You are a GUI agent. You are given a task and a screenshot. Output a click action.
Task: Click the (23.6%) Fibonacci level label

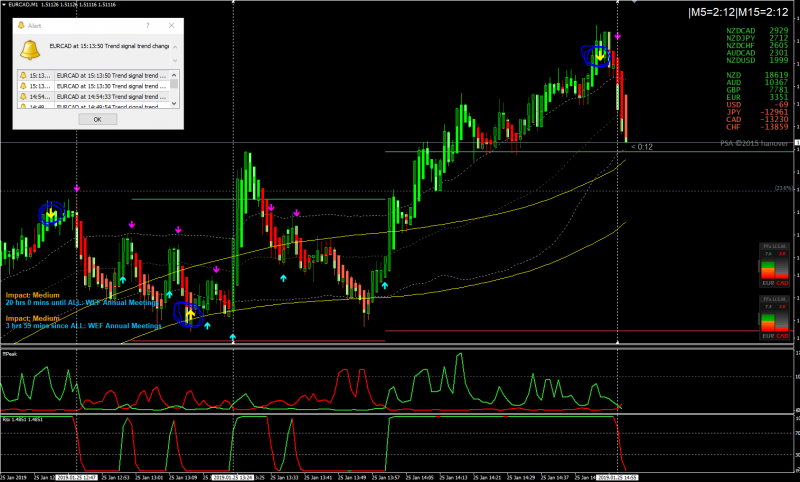pyautogui.click(x=784, y=188)
